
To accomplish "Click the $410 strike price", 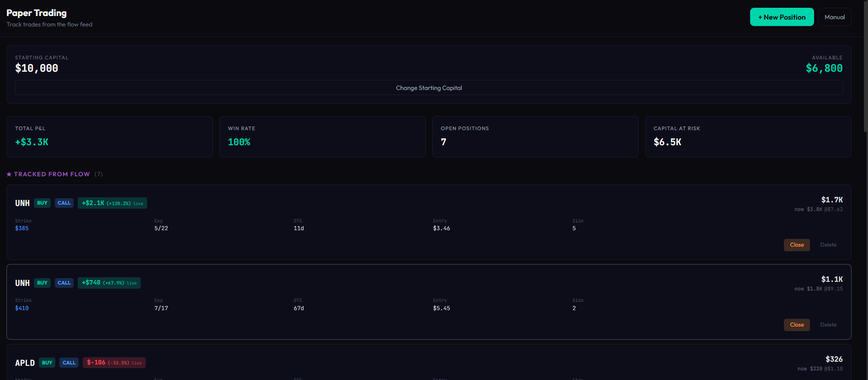I will (22, 308).
